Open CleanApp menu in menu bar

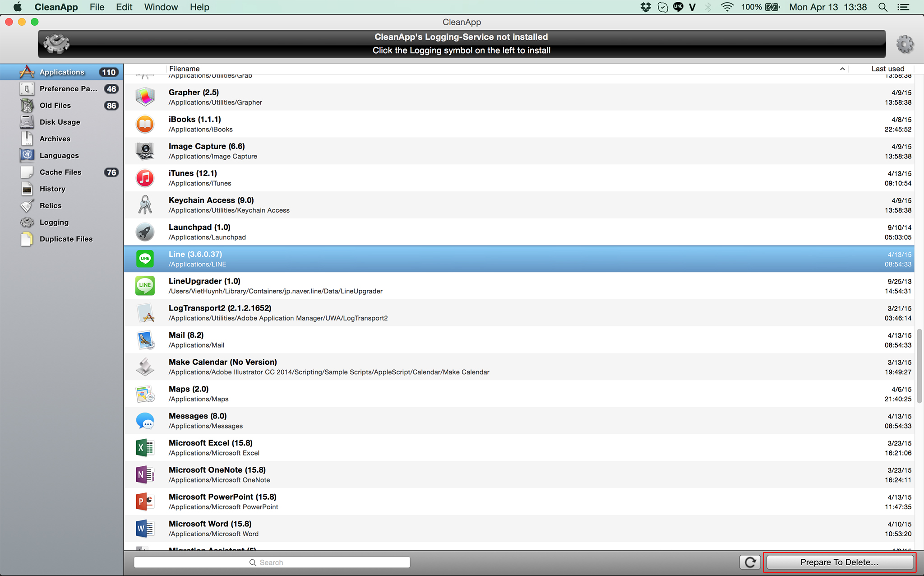click(x=56, y=7)
